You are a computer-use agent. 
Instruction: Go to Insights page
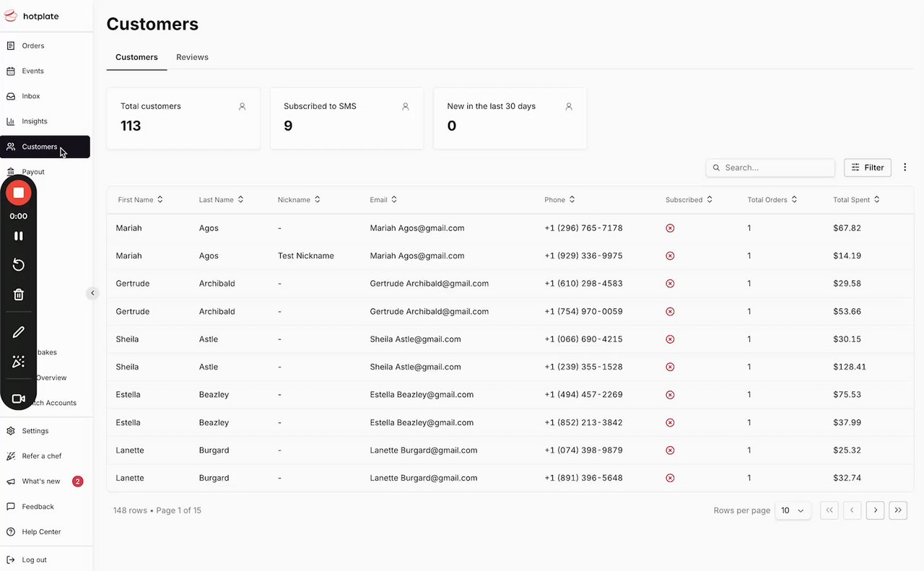coord(35,121)
